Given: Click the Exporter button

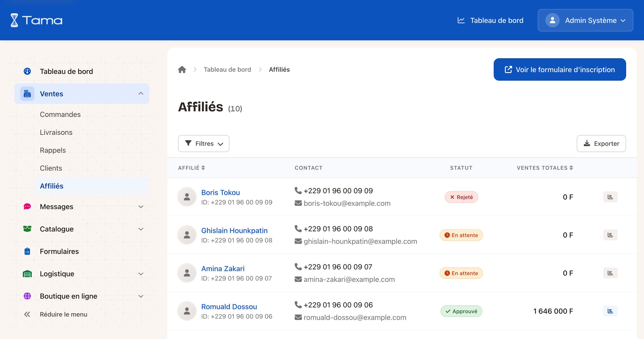Looking at the screenshot, I should pos(601,144).
